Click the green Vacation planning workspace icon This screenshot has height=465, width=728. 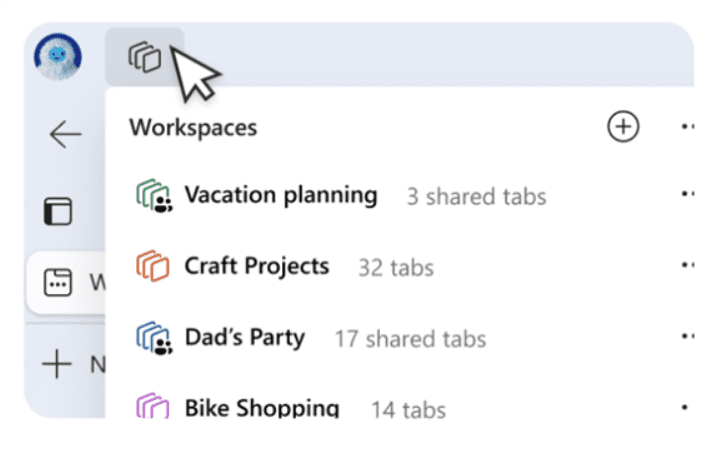(151, 196)
